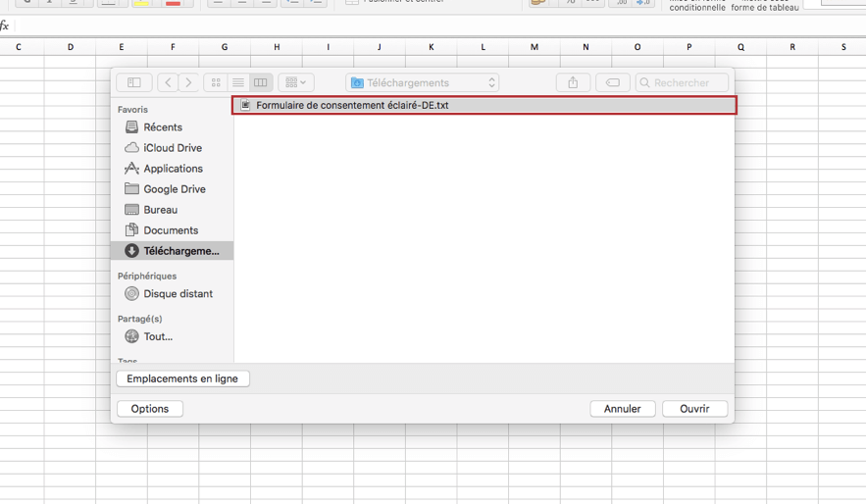866x504 pixels.
Task: Click the Téléchargements download arrow icon
Action: coord(131,251)
